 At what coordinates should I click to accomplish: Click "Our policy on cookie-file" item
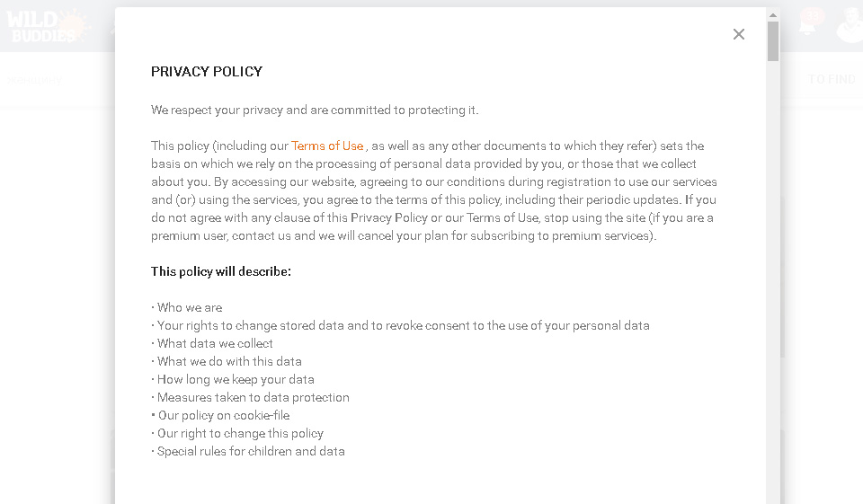224,415
